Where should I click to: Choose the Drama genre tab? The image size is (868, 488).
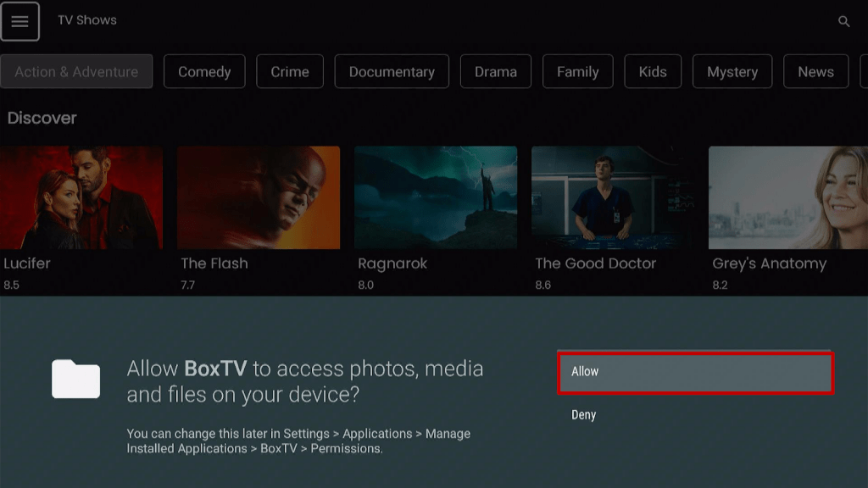pos(495,71)
